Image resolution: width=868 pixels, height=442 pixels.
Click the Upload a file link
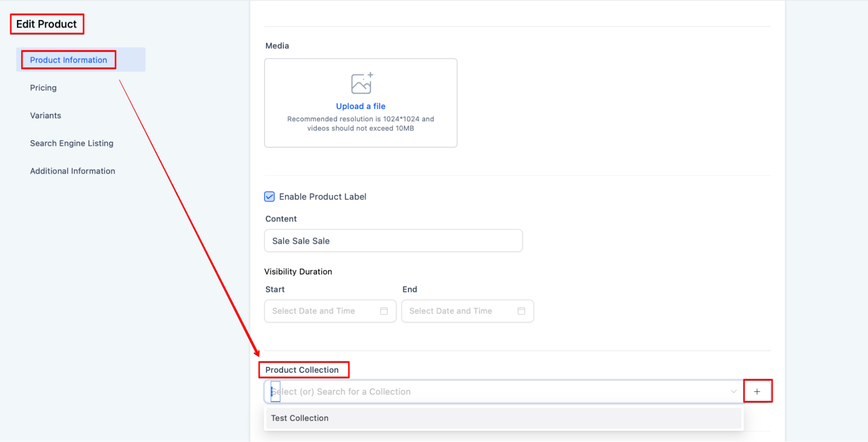pos(360,106)
